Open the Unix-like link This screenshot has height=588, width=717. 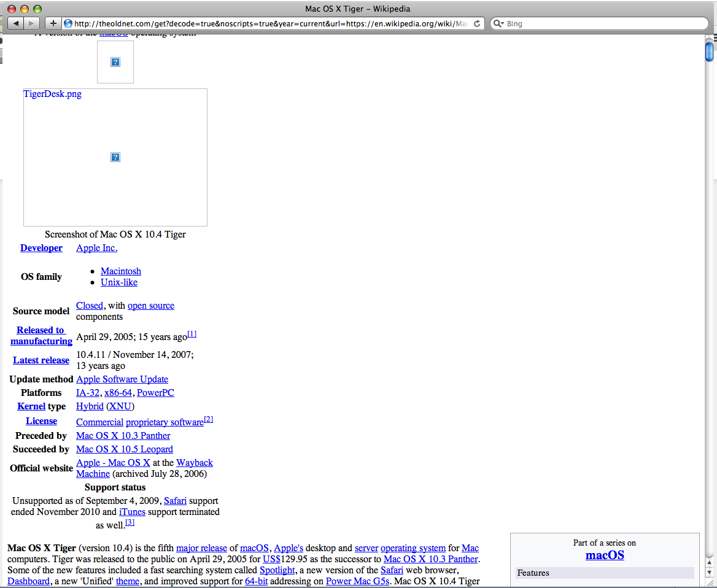(119, 282)
